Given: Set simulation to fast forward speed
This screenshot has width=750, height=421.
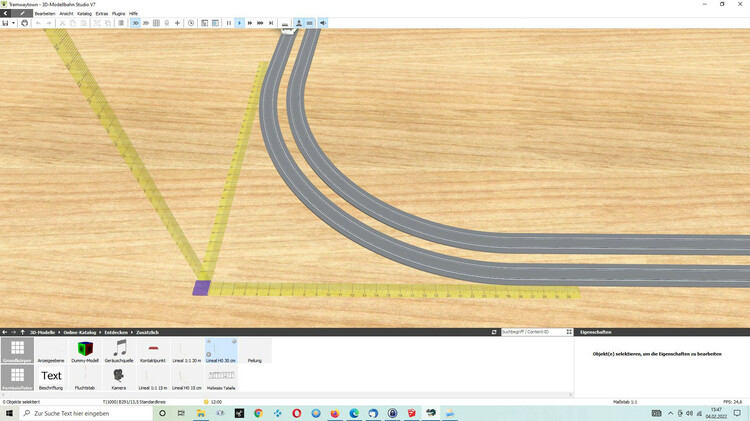Looking at the screenshot, I should pos(250,23).
